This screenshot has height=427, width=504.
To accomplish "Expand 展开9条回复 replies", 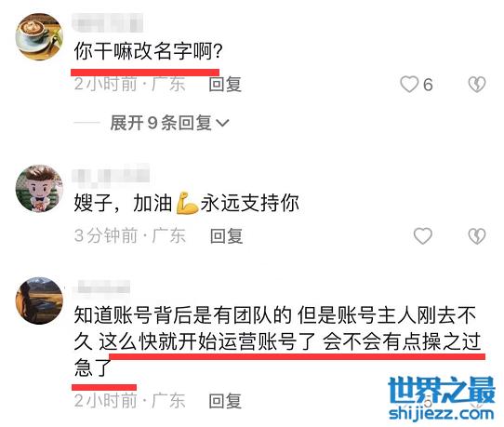I will coord(170,123).
